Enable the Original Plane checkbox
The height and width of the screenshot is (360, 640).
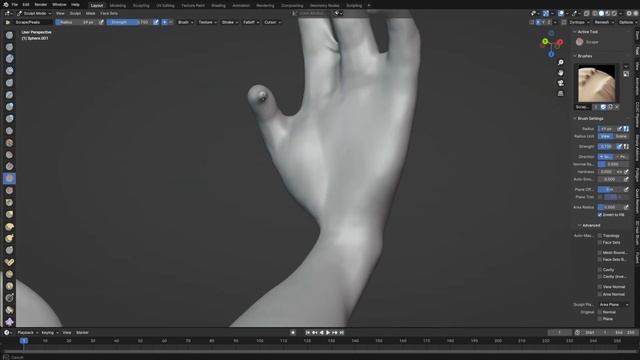click(600, 319)
